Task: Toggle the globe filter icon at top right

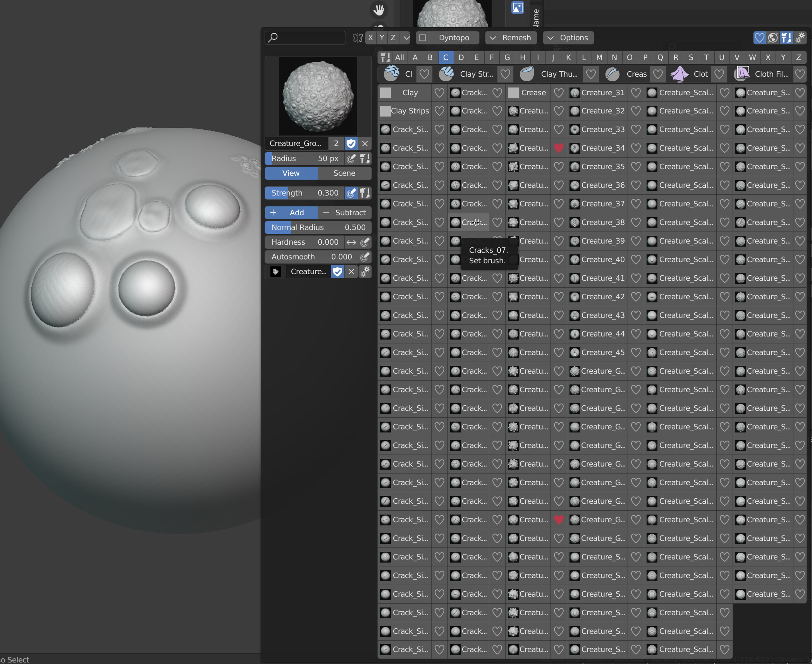Action: pos(773,38)
